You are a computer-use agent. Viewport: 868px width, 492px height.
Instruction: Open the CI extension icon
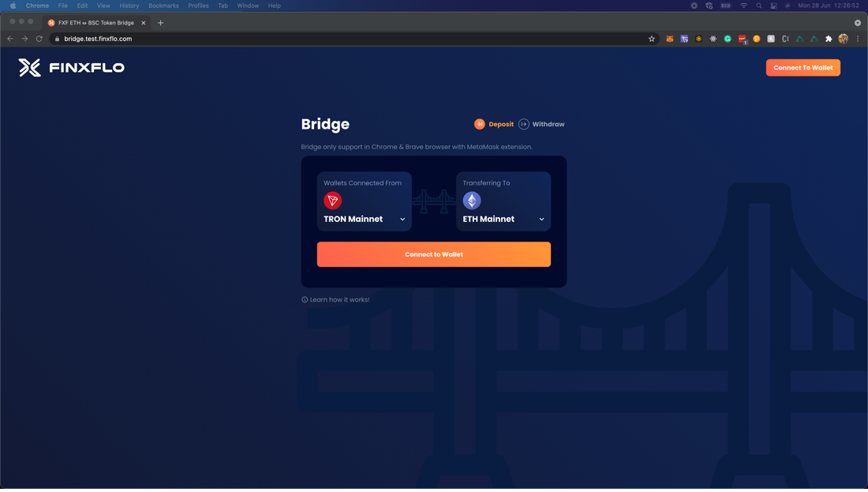tap(785, 39)
